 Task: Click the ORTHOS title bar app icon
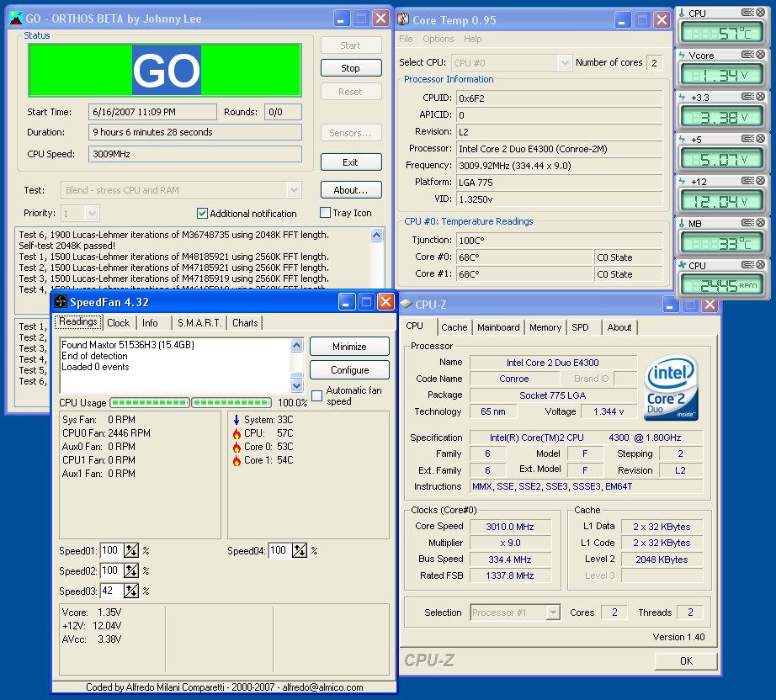coord(16,19)
